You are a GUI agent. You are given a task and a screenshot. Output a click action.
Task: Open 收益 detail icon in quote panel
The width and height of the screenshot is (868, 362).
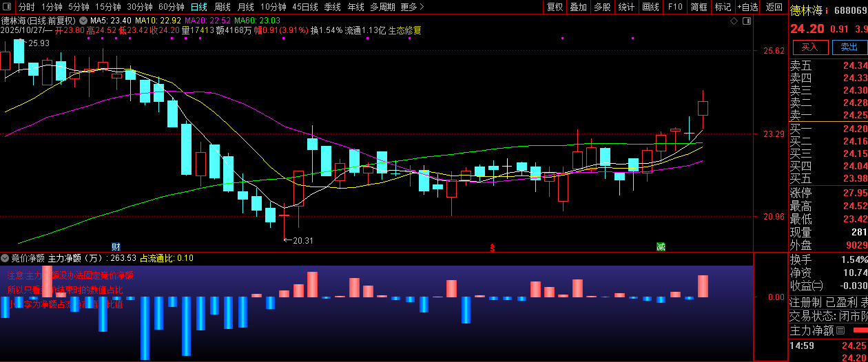click(x=818, y=286)
